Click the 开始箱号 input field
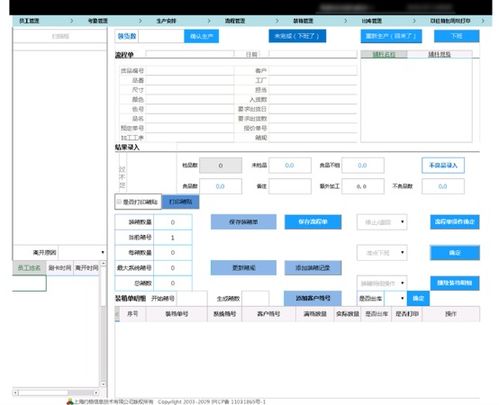The height and width of the screenshot is (405, 499). click(192, 298)
